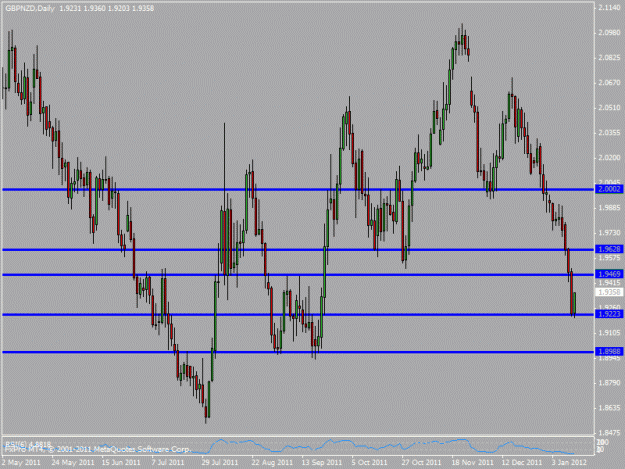
Task: Click the 2.0670 price axis value
Action: pos(609,83)
